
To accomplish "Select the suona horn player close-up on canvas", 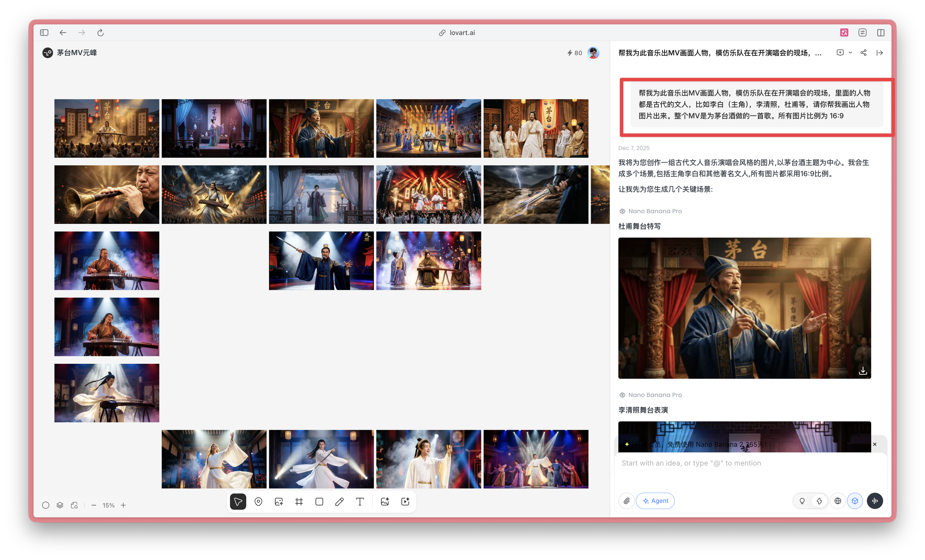I will pyautogui.click(x=107, y=195).
